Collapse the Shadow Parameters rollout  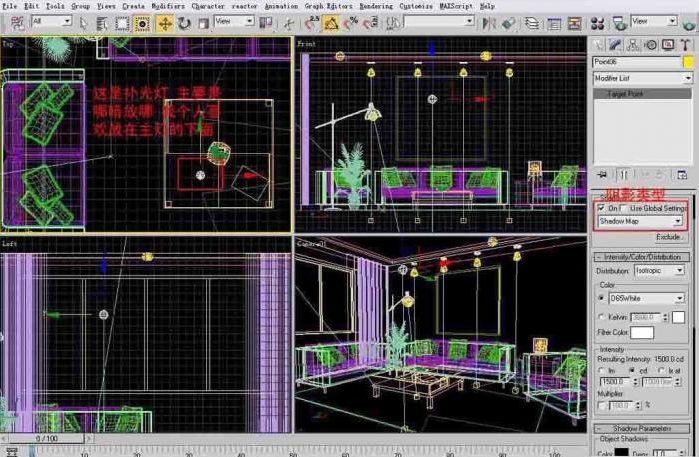(x=642, y=428)
